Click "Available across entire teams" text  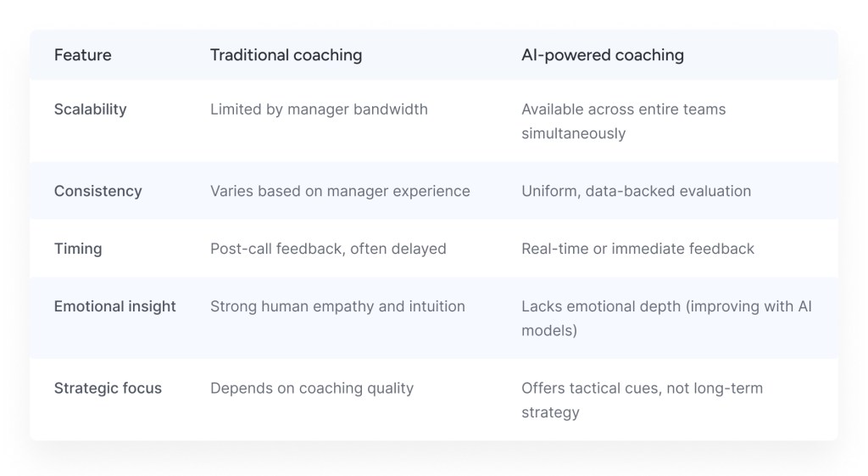(623, 109)
